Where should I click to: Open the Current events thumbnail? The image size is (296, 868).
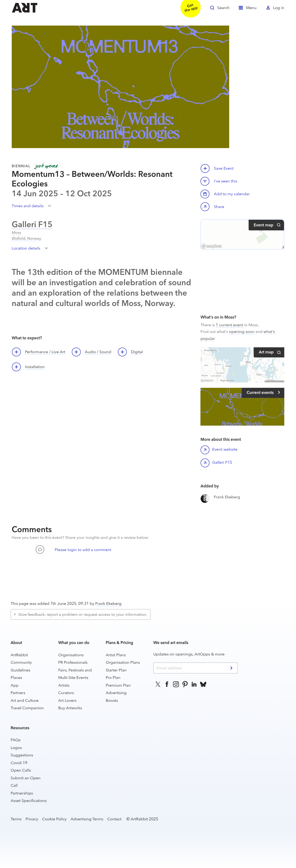click(242, 406)
